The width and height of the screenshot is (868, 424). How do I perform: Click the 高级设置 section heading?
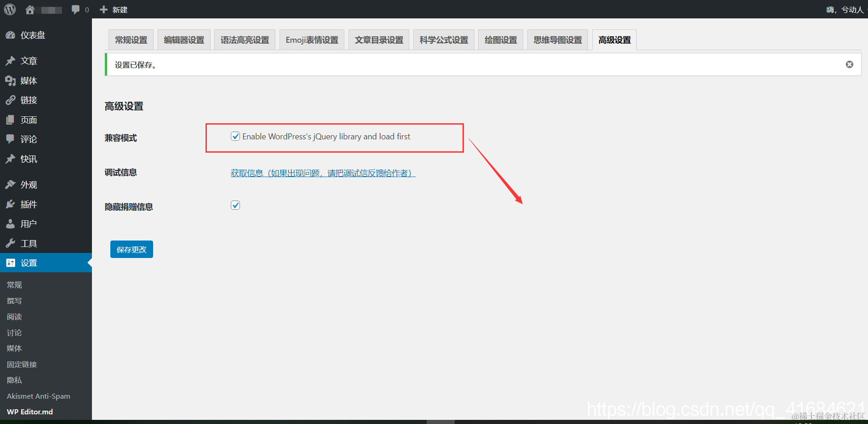[x=124, y=106]
